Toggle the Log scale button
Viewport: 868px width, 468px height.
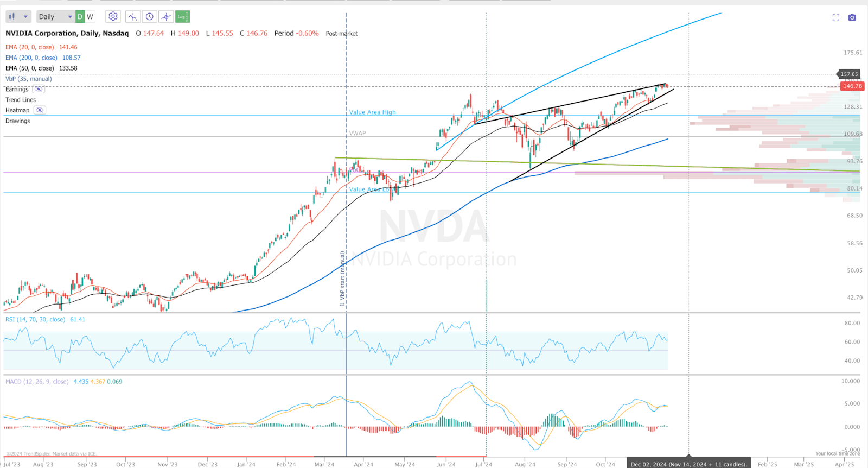[x=182, y=17]
